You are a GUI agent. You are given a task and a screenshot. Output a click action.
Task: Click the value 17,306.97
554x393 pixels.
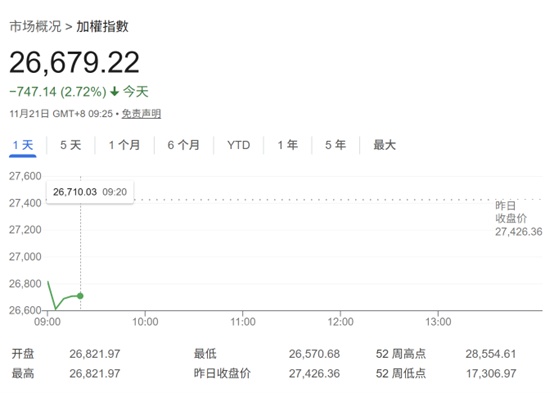[491, 374]
